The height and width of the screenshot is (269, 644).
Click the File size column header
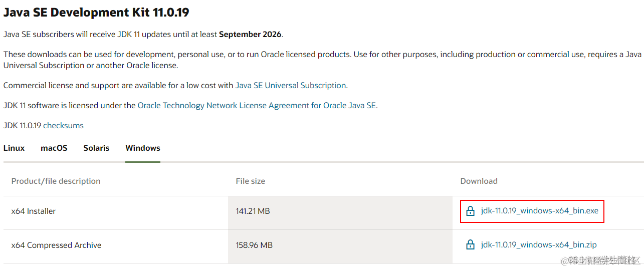[251, 181]
